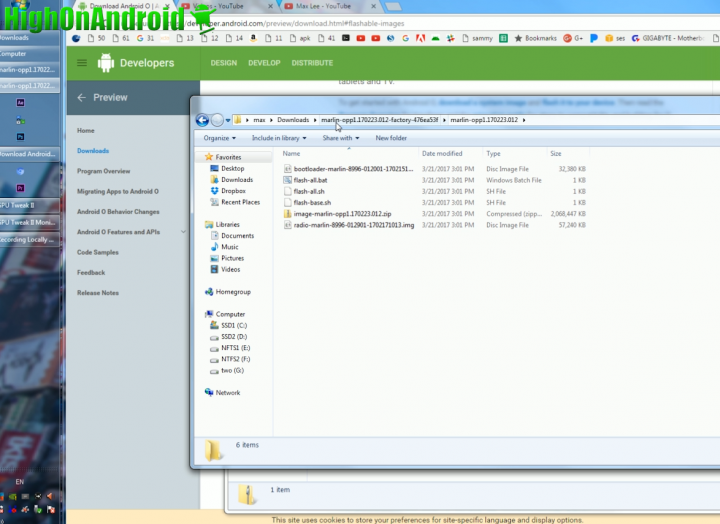Click the Android Developers logo icon
The width and height of the screenshot is (720, 524).
(106, 63)
